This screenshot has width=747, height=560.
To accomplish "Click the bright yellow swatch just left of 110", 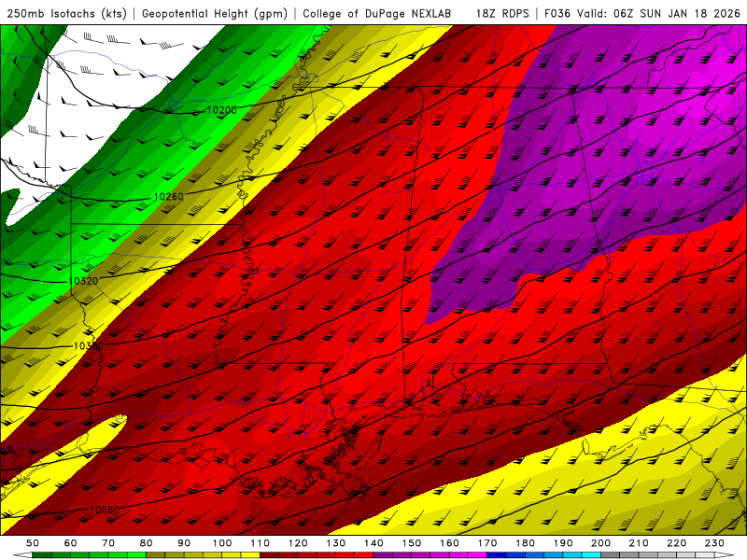I will tap(250, 555).
